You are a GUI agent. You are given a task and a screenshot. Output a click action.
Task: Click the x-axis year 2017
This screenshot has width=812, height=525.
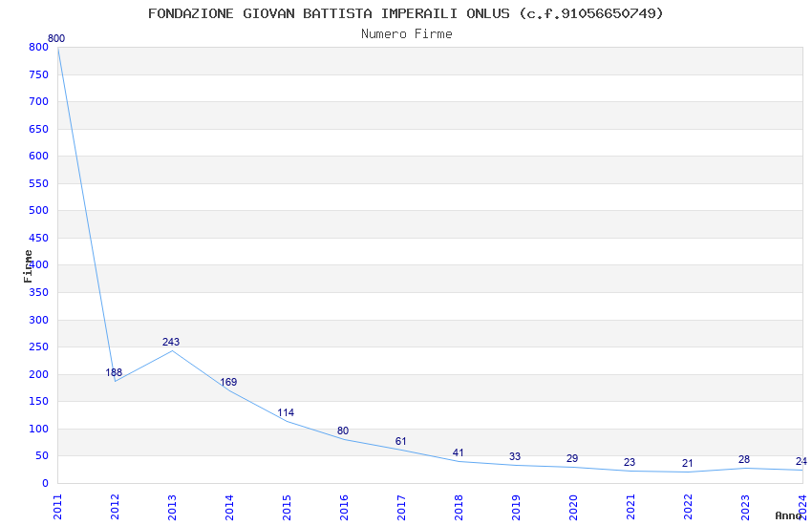tap(401, 507)
